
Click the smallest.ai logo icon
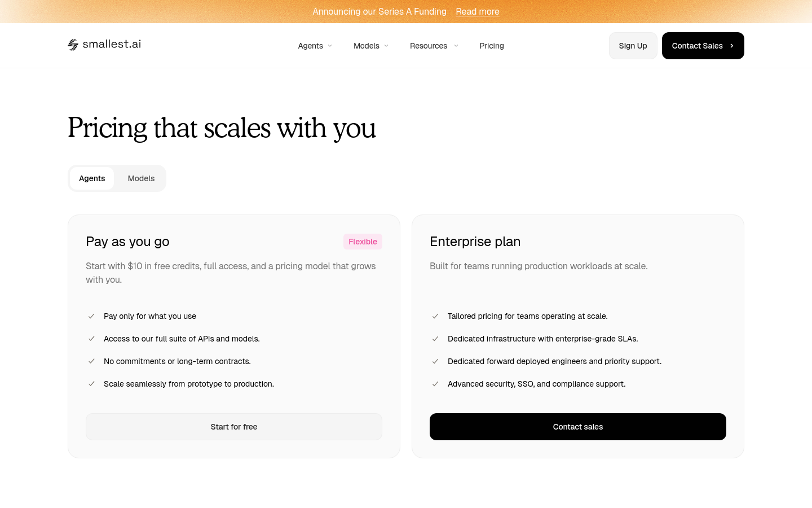73,45
